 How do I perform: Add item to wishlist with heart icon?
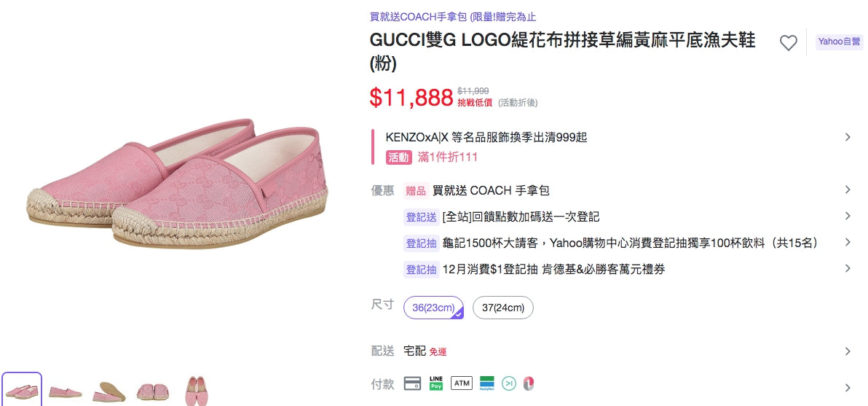[x=788, y=43]
